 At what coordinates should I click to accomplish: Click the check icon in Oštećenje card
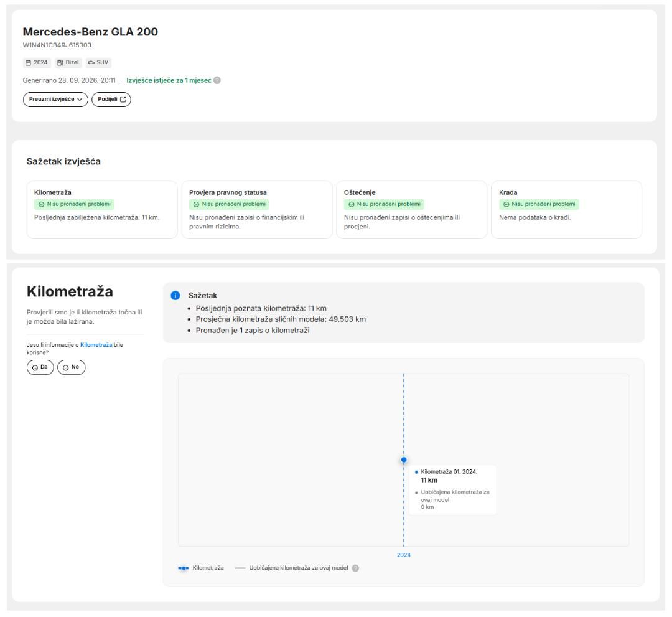coord(352,204)
